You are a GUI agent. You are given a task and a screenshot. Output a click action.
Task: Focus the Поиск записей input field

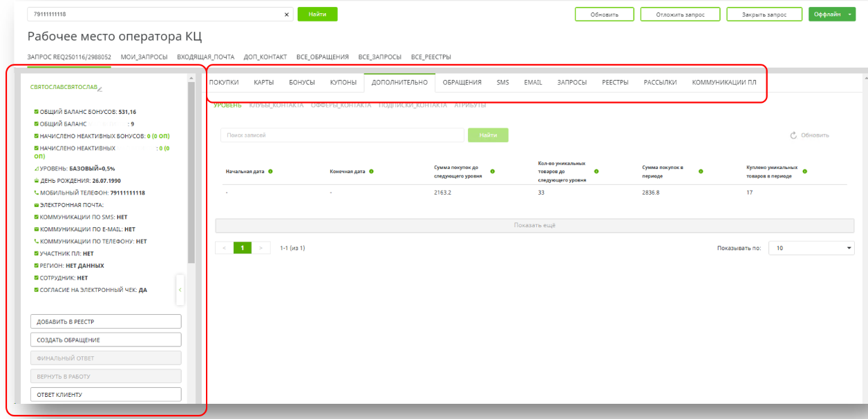(x=342, y=135)
